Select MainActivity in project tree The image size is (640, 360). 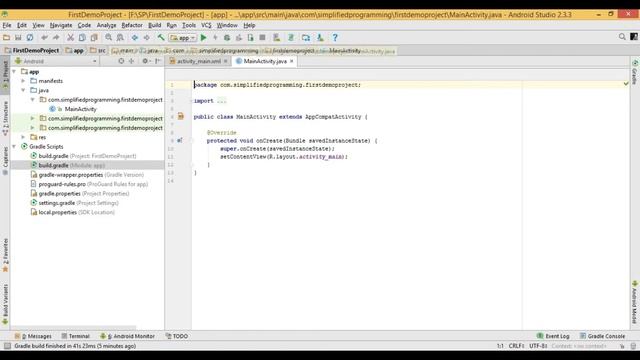click(80, 109)
